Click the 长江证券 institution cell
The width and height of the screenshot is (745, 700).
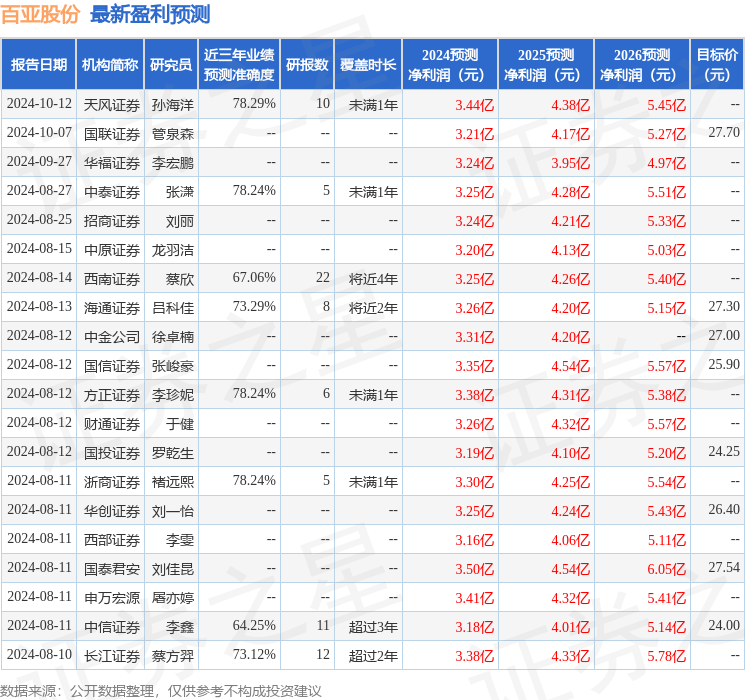pos(112,656)
